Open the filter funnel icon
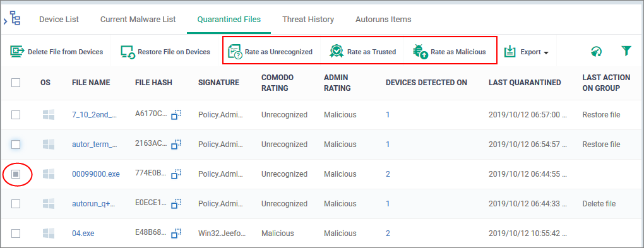The image size is (644, 248). click(626, 51)
